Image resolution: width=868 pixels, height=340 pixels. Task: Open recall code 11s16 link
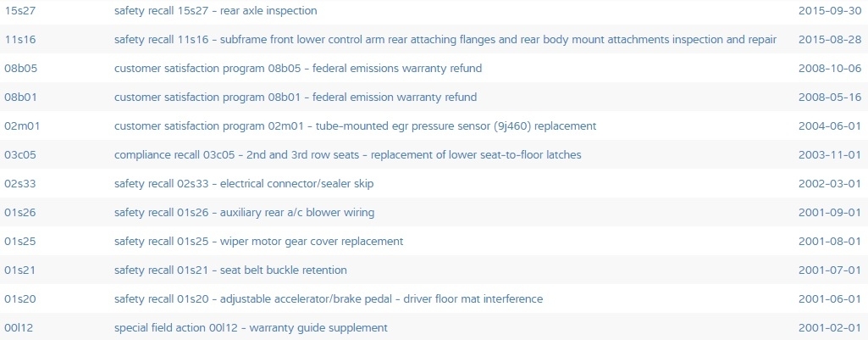pyautogui.click(x=19, y=40)
